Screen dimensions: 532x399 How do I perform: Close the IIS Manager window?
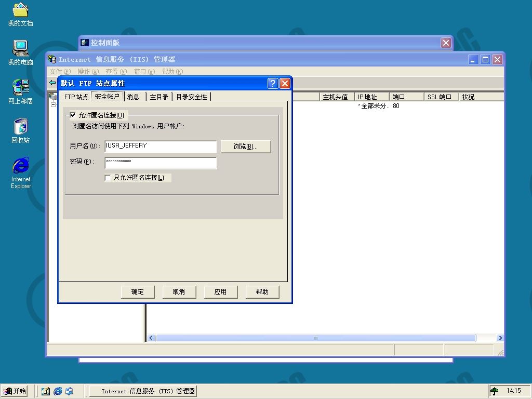pos(498,60)
